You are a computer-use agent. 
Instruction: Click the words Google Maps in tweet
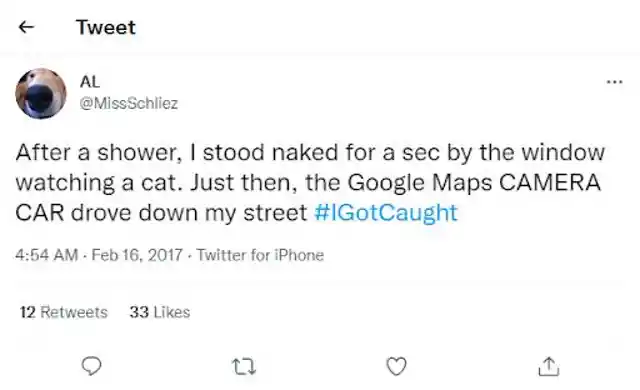pyautogui.click(x=420, y=182)
